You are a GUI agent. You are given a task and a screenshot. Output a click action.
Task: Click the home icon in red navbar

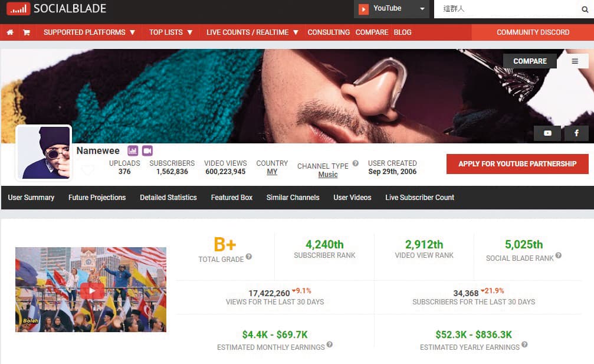10,32
